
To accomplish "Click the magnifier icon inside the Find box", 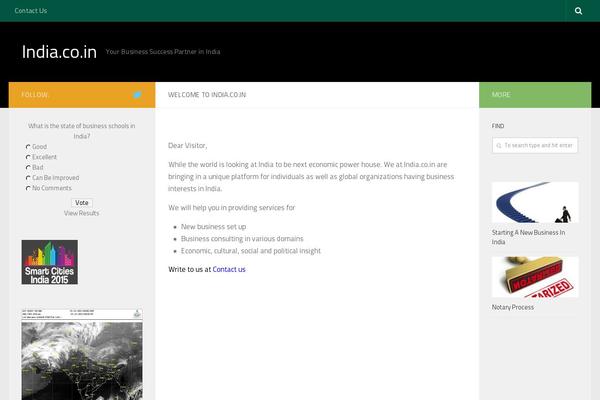I will click(x=499, y=146).
